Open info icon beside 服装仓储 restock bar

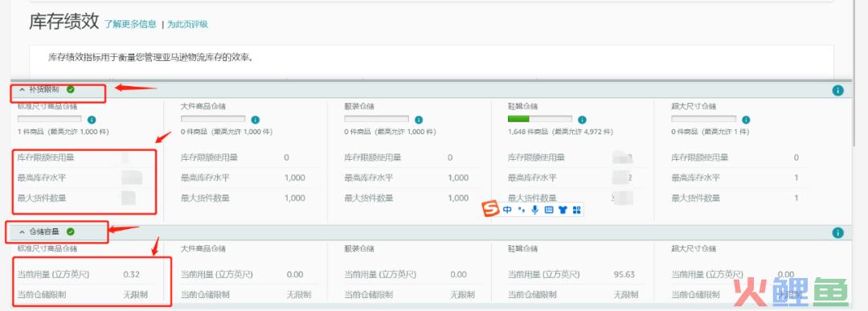(x=419, y=120)
